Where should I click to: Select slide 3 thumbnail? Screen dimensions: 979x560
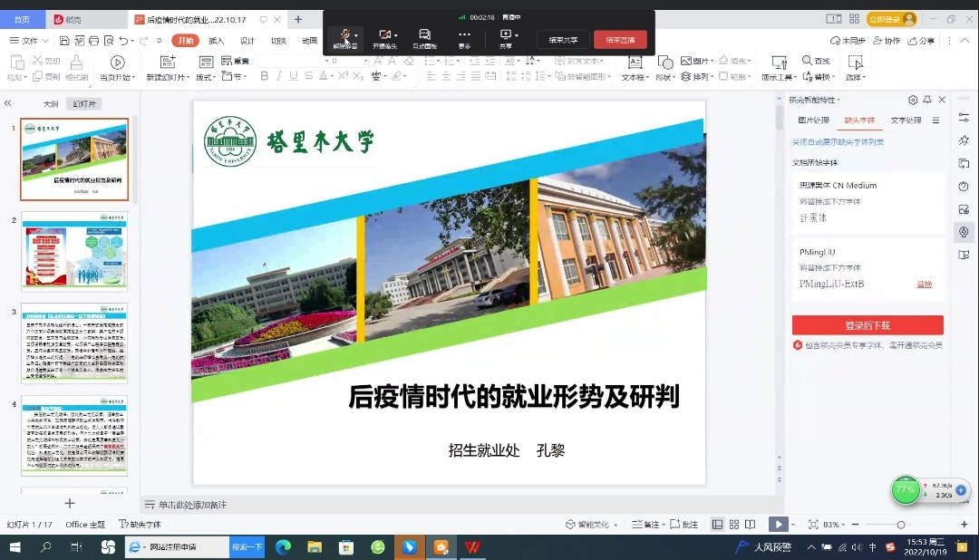coord(74,343)
